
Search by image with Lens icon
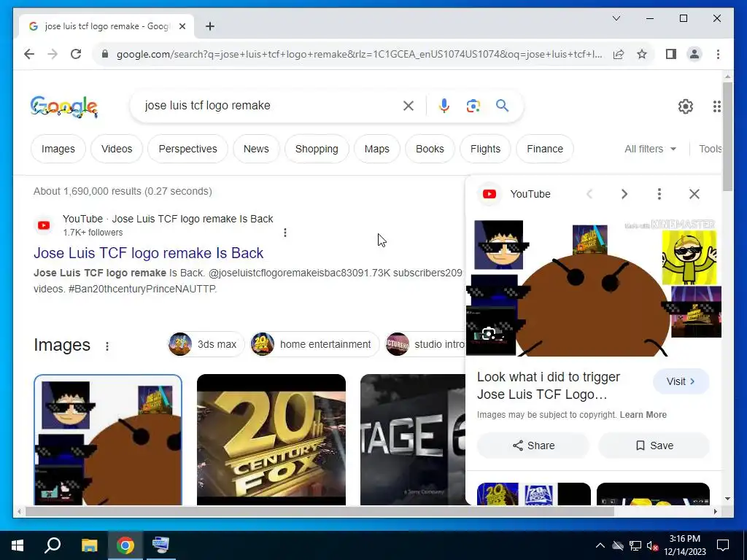[x=473, y=106]
